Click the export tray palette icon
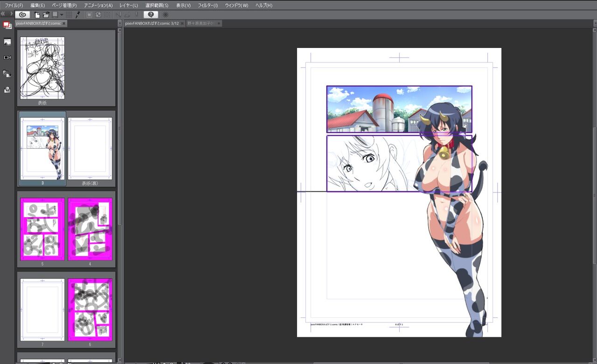The image size is (597, 364). pyautogui.click(x=7, y=90)
